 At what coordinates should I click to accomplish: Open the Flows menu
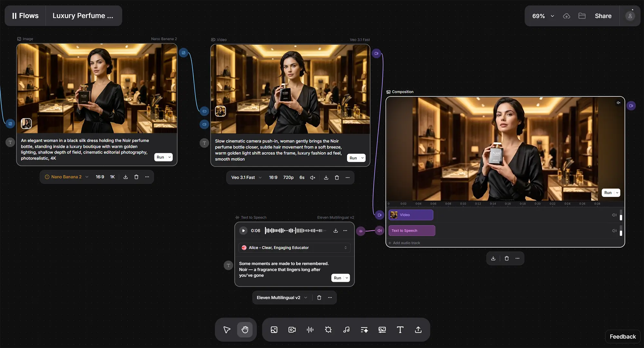pyautogui.click(x=25, y=15)
